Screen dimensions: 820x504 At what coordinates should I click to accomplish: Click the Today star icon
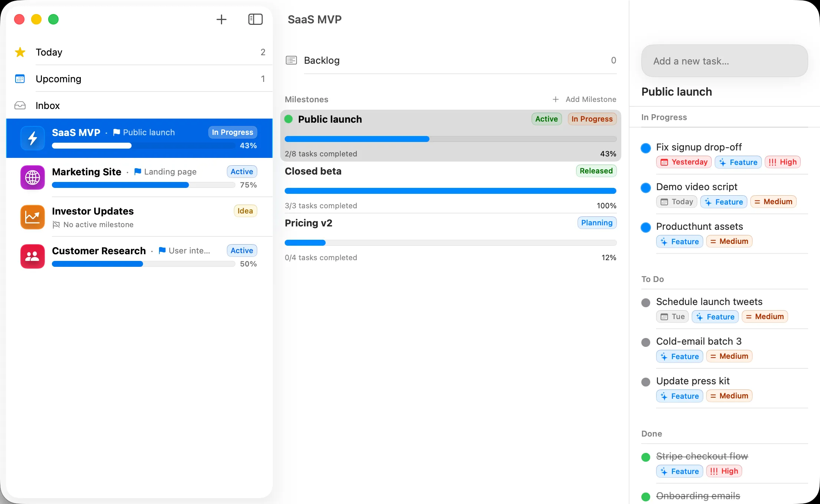tap(20, 52)
